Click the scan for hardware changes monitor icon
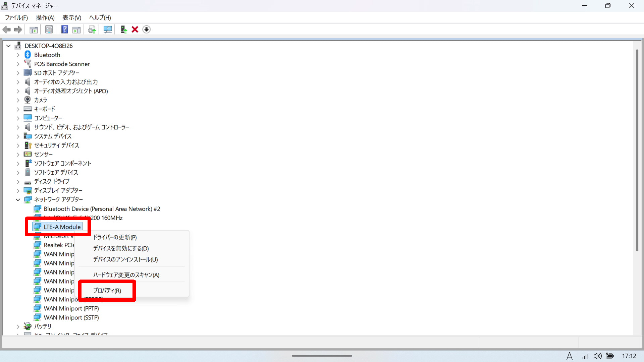The width and height of the screenshot is (644, 362). click(x=108, y=29)
